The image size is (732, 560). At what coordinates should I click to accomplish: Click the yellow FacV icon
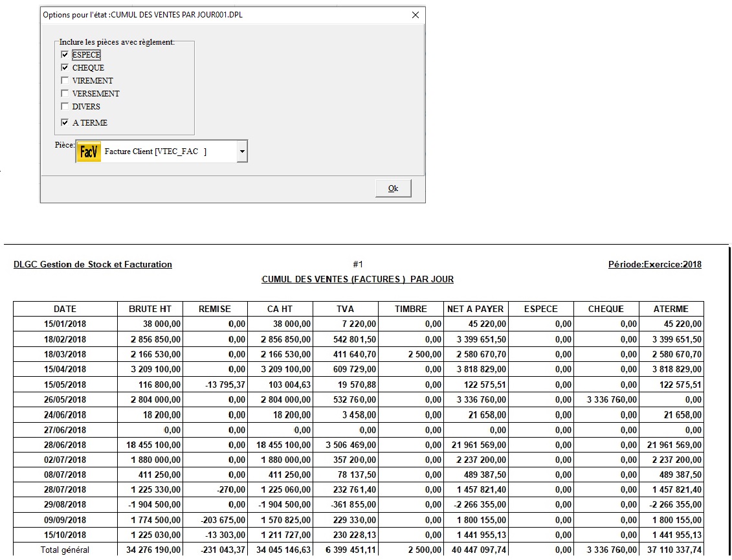(89, 151)
